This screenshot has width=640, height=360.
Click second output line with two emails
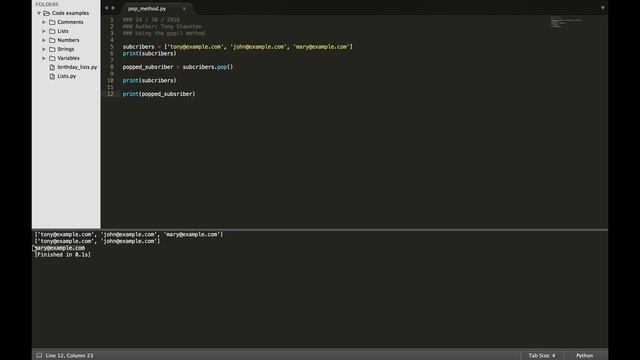pos(97,241)
